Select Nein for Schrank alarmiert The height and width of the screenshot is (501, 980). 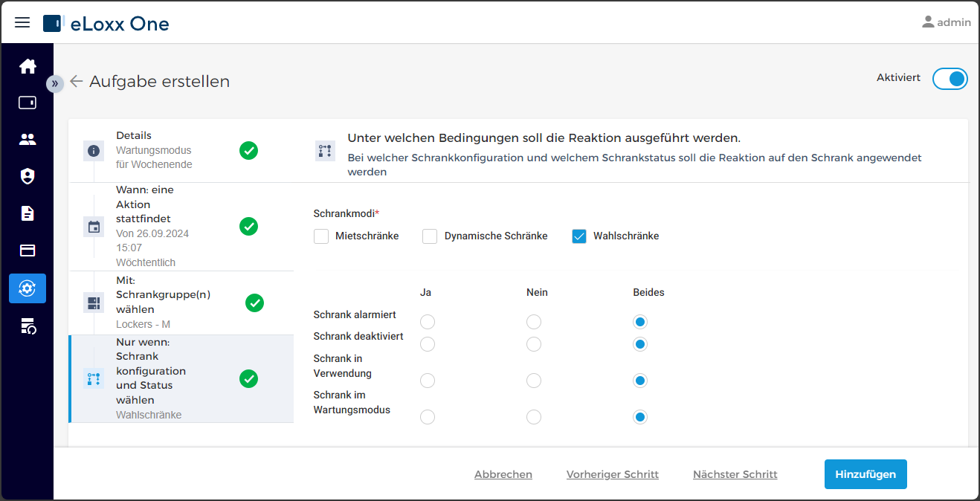534,322
